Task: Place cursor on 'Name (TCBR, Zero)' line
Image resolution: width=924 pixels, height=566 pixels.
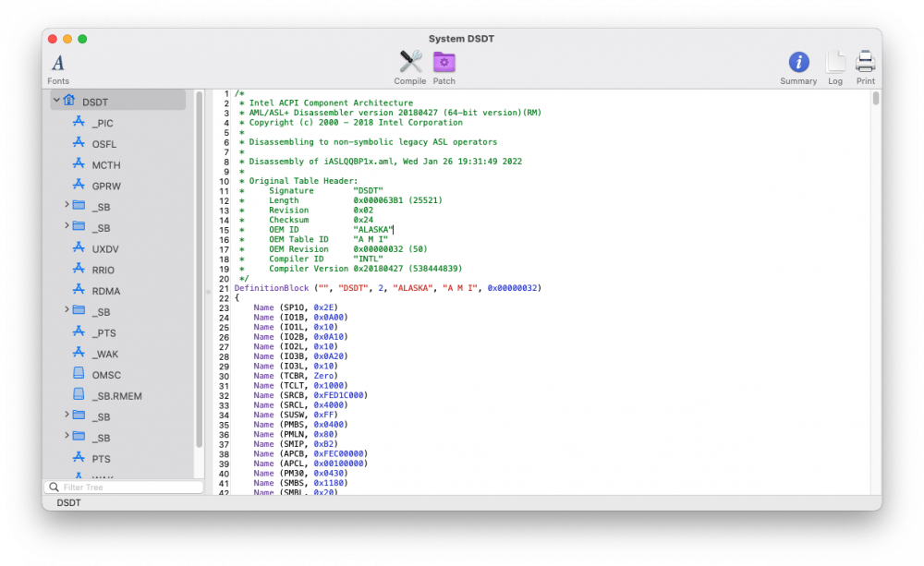Action: click(x=296, y=376)
